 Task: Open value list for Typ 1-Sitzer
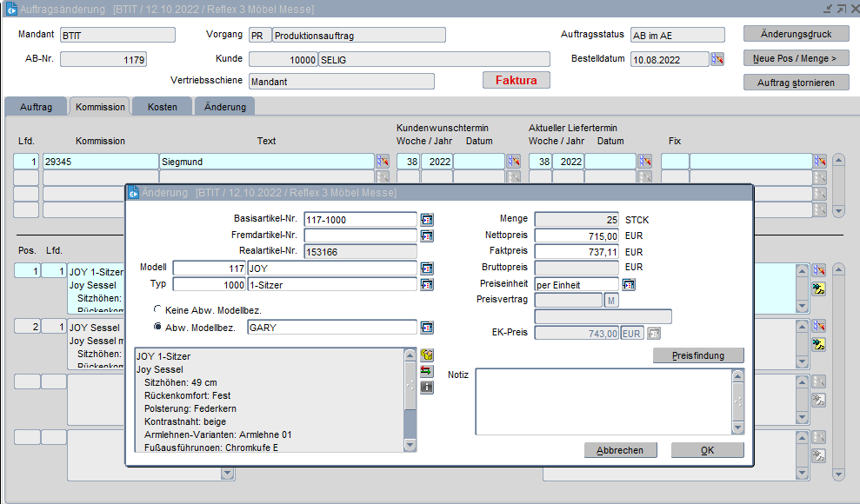427,284
